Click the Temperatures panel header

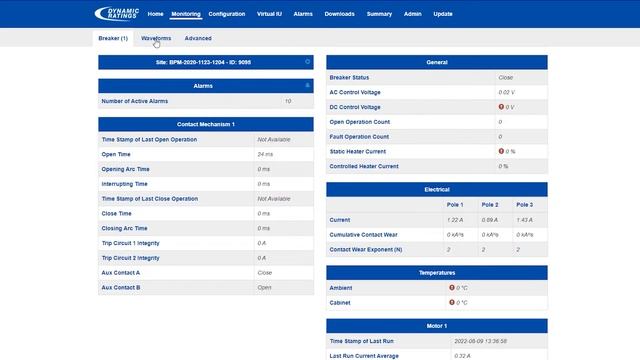pos(437,273)
